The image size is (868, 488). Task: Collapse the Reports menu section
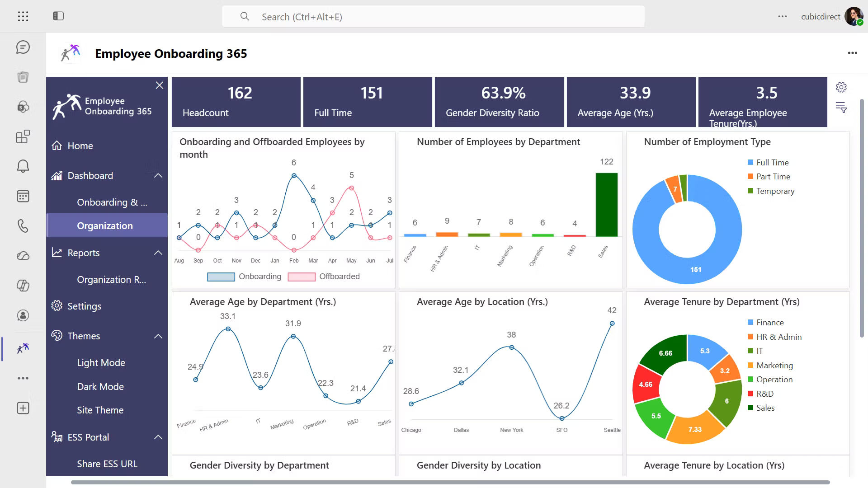pos(158,253)
